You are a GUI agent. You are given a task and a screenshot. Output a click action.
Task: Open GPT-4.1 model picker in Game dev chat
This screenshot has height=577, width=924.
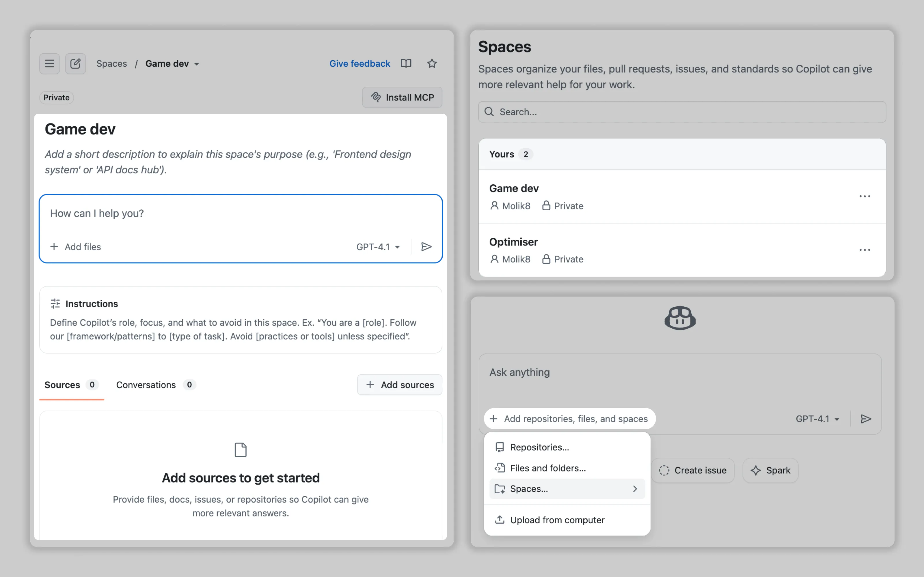[x=378, y=247]
